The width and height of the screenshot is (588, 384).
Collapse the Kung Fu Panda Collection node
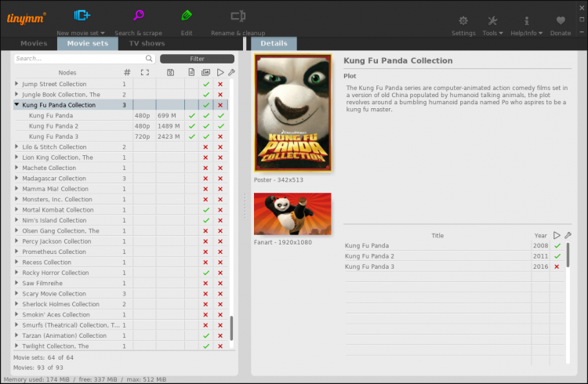click(x=17, y=105)
